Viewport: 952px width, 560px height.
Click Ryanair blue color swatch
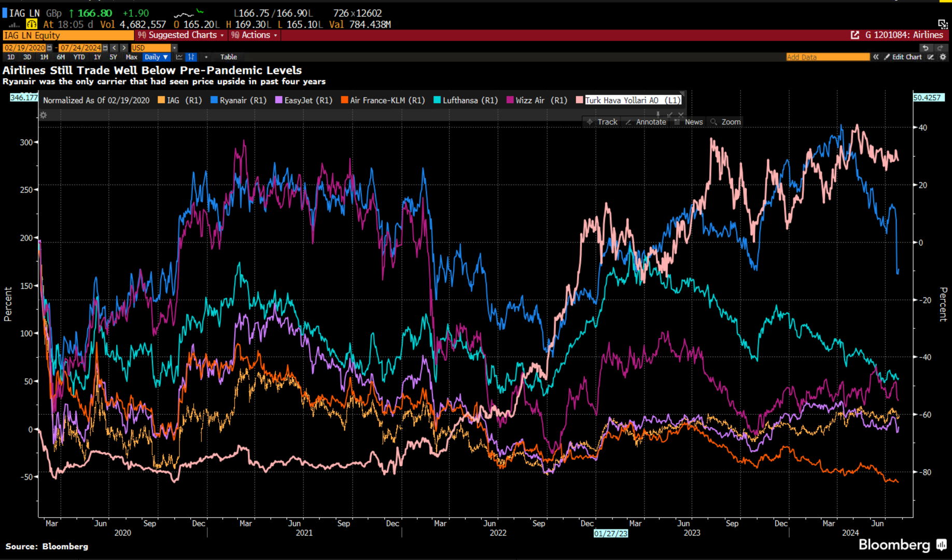214,100
